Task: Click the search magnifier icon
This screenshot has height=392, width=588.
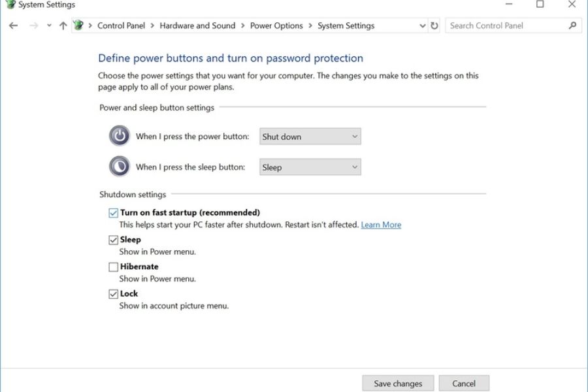Action: click(x=572, y=25)
